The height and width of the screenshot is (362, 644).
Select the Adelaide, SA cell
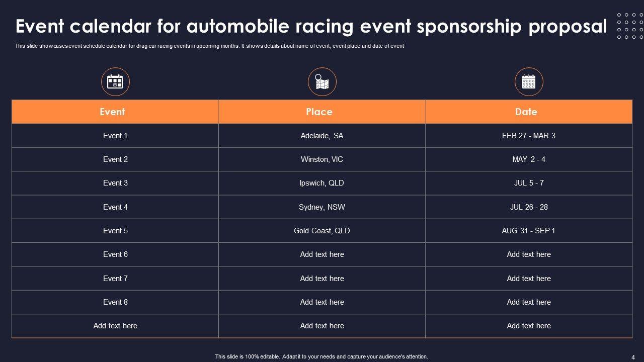[322, 136]
